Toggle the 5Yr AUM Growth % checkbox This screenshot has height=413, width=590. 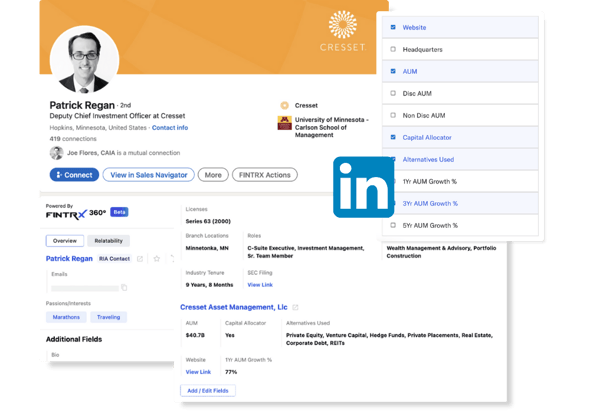tap(393, 225)
